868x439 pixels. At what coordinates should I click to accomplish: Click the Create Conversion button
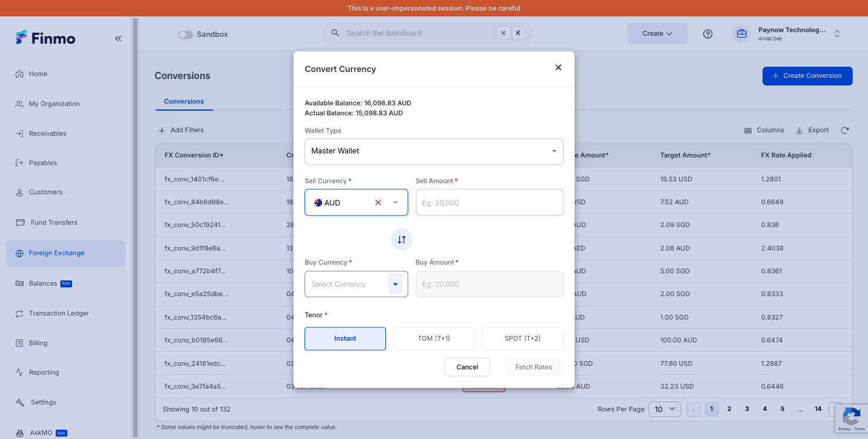click(x=807, y=76)
